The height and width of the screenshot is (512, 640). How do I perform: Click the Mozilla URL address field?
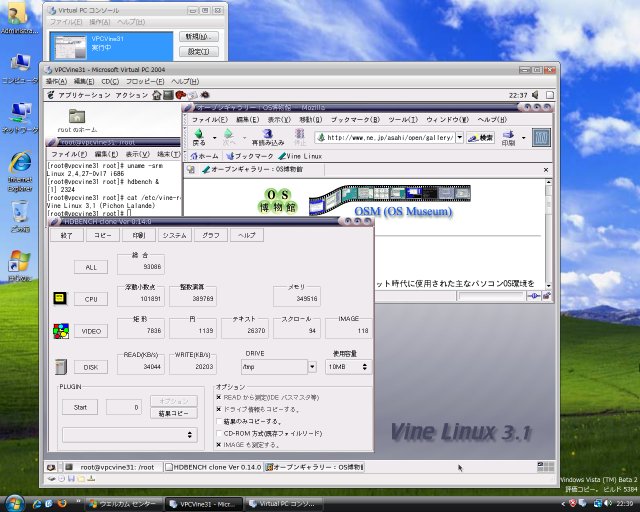[385, 138]
